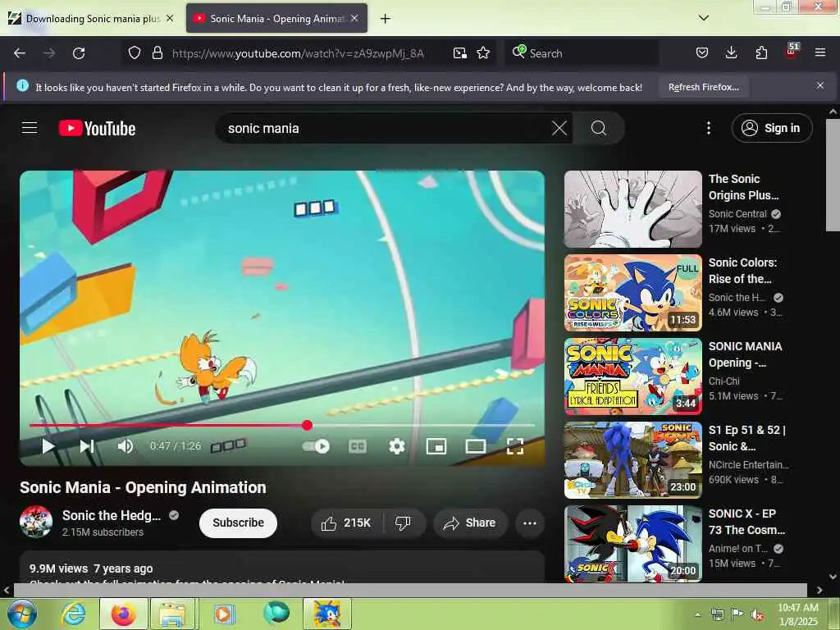Click the padlock site info icon
The width and height of the screenshot is (840, 630).
point(157,53)
